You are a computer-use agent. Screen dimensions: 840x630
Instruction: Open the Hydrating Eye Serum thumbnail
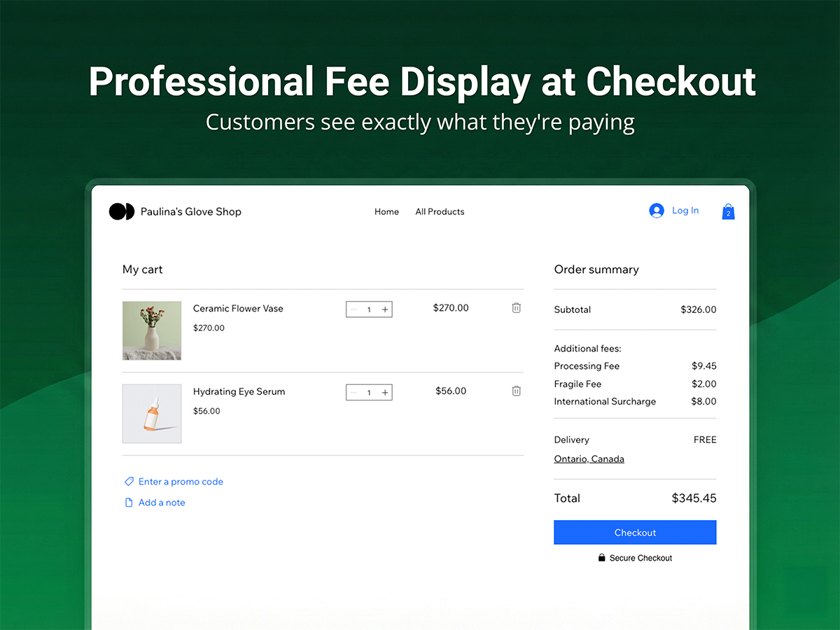152,414
